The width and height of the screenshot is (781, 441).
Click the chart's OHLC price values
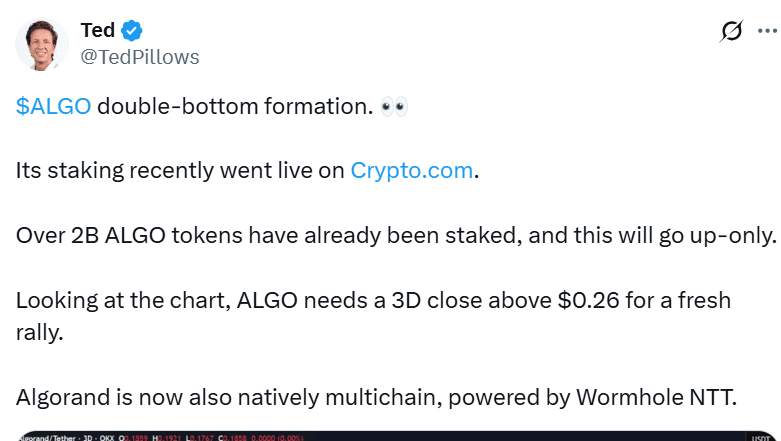point(182,438)
